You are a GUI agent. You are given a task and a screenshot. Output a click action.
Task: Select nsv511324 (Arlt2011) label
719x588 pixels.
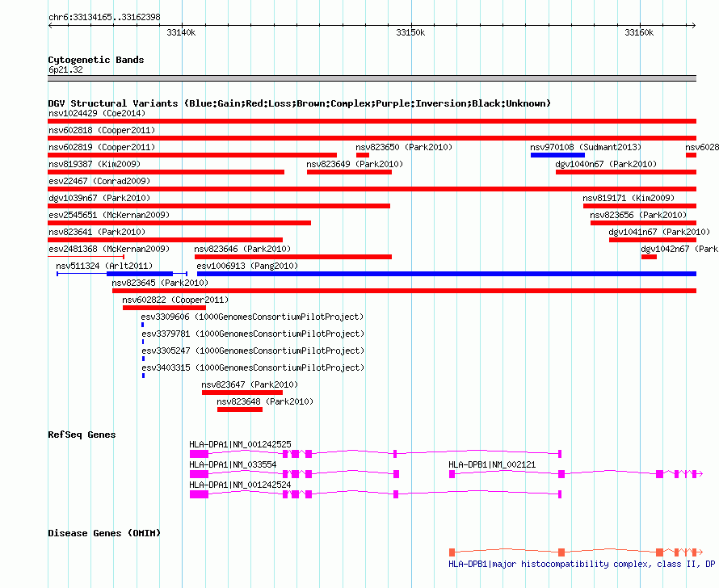(104, 266)
